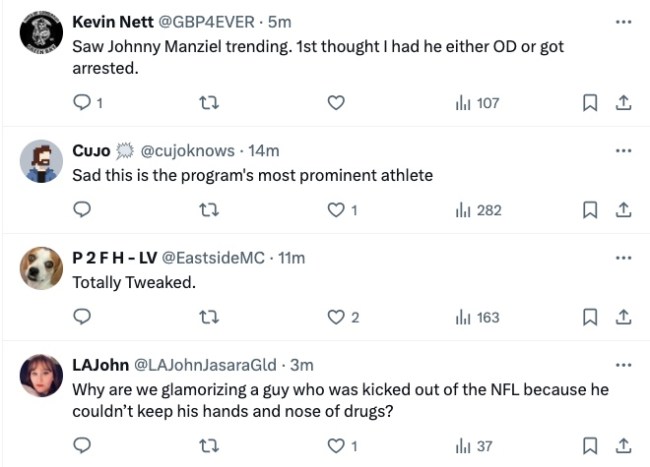Reply to Kevin Nett's tweet

point(83,103)
